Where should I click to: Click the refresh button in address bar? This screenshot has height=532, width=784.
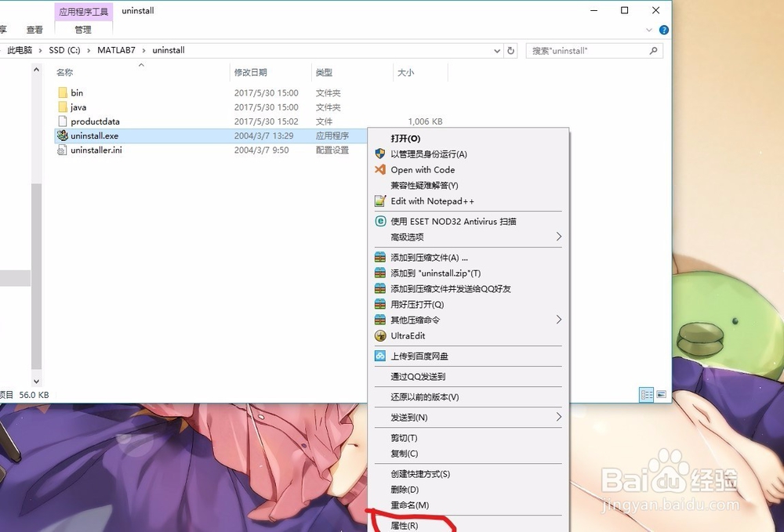510,50
